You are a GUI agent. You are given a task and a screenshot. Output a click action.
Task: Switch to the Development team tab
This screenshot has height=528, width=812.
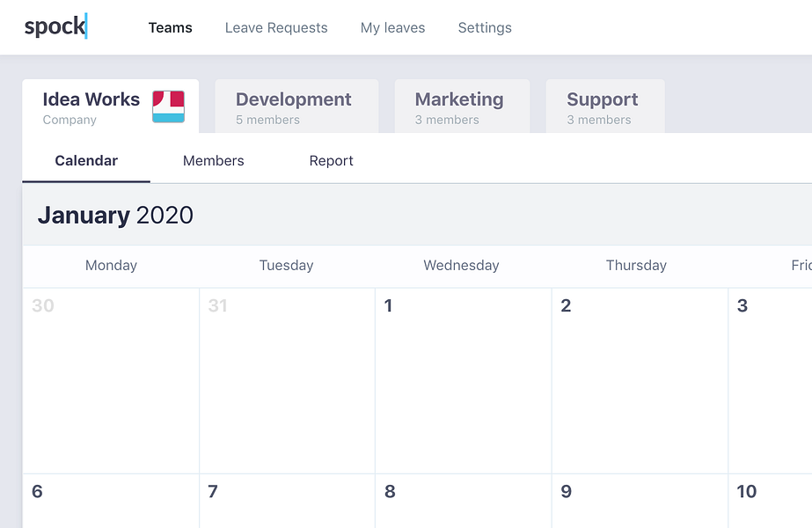coord(296,106)
